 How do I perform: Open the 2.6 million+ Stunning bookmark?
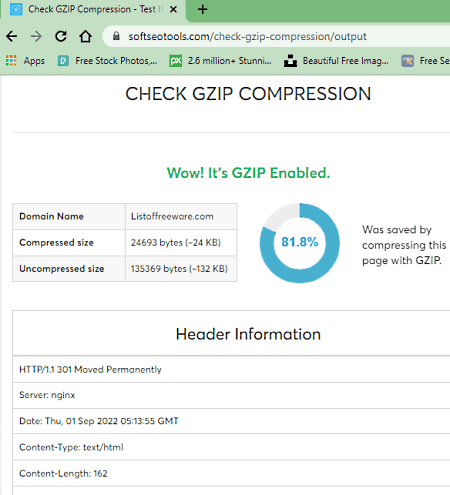click(220, 61)
